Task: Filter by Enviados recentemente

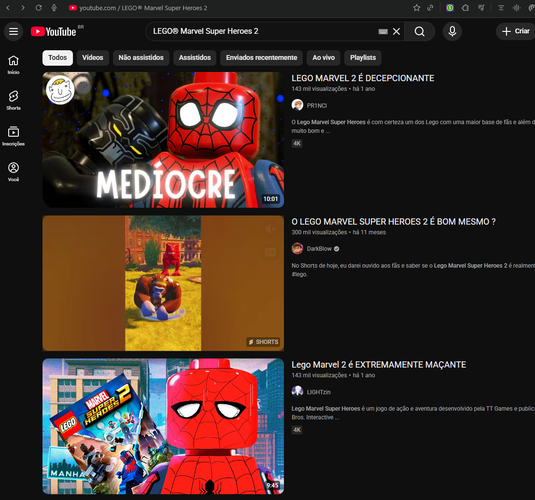Action: pyautogui.click(x=261, y=58)
